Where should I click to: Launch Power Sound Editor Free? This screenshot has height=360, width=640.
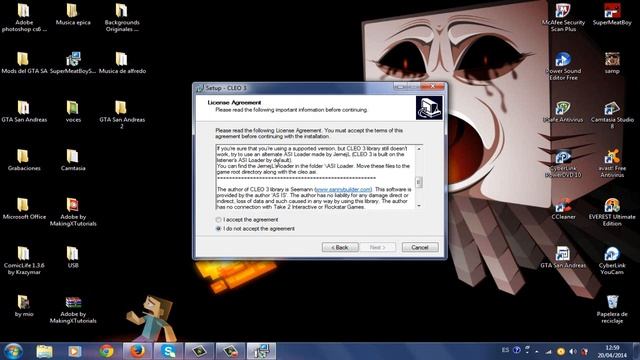tap(563, 66)
